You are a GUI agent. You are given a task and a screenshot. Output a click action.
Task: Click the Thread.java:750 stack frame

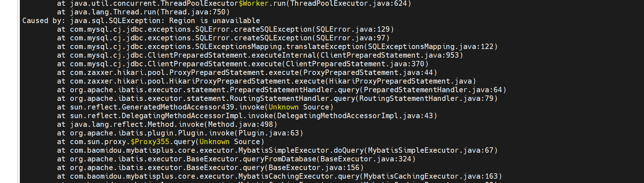(x=193, y=12)
